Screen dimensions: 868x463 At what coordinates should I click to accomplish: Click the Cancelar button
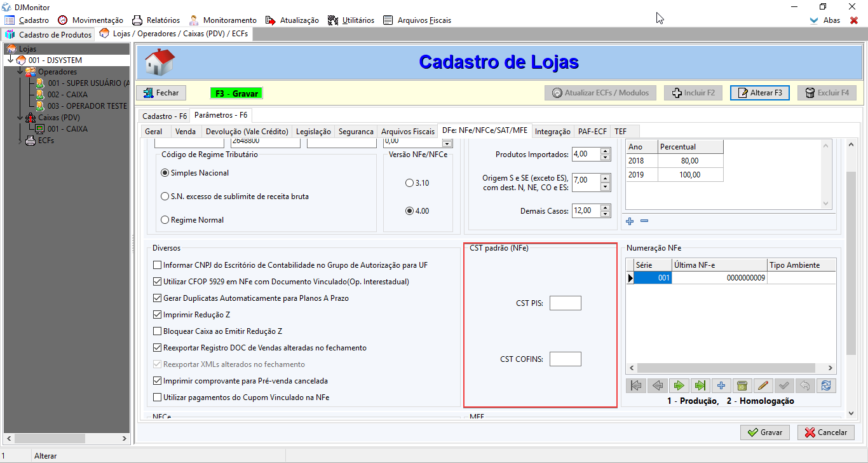pos(826,432)
